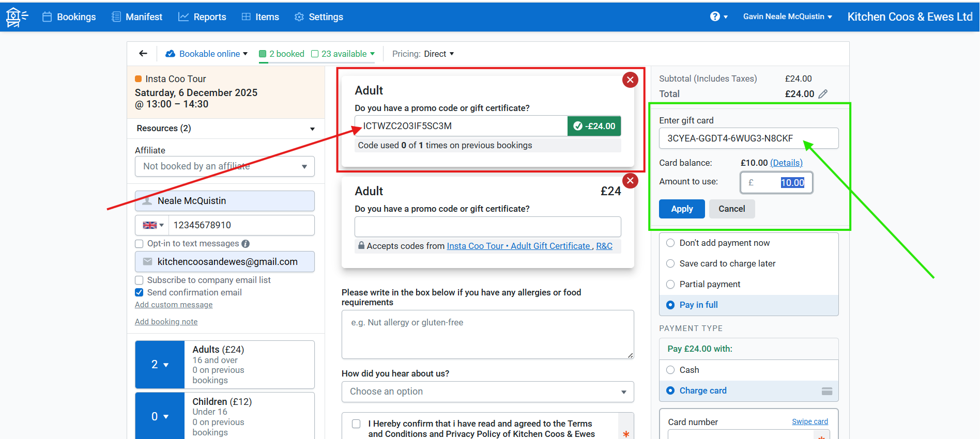Select the UK flag country code
The image size is (980, 439).
pos(152,225)
